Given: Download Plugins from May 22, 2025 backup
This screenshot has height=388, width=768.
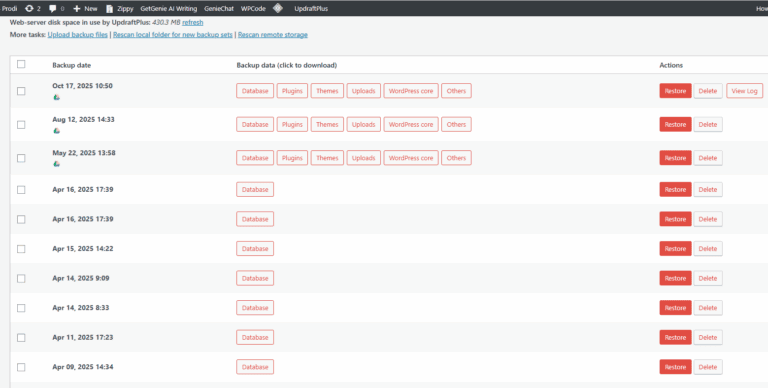Looking at the screenshot, I should point(292,158).
